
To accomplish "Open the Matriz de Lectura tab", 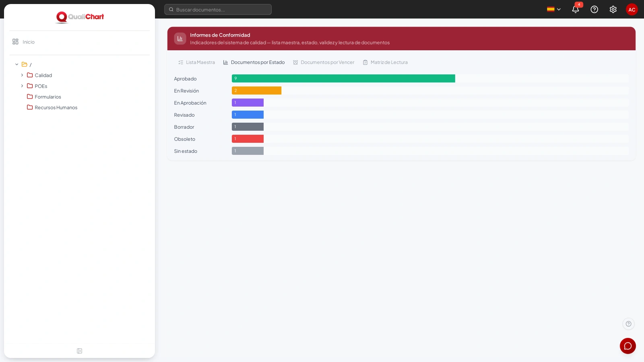I will [385, 62].
